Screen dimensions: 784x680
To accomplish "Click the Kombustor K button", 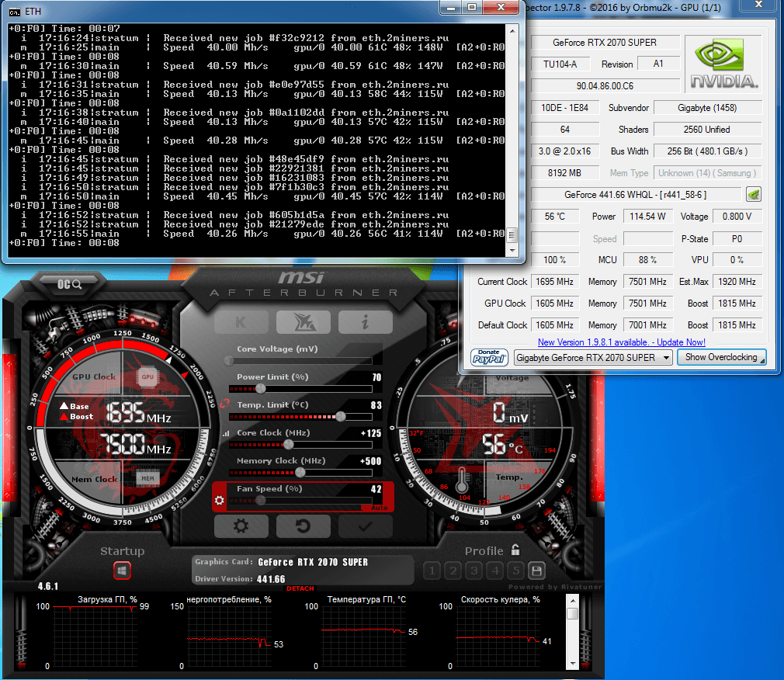I will [241, 321].
